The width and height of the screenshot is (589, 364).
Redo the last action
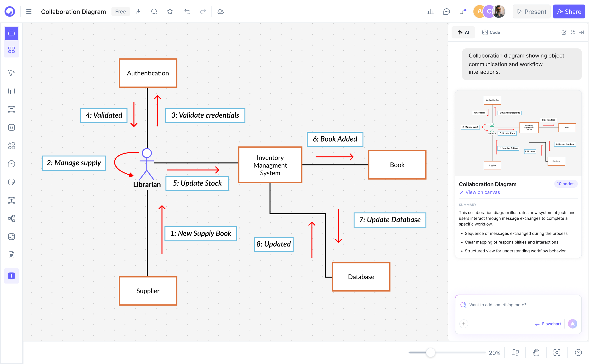pos(203,11)
